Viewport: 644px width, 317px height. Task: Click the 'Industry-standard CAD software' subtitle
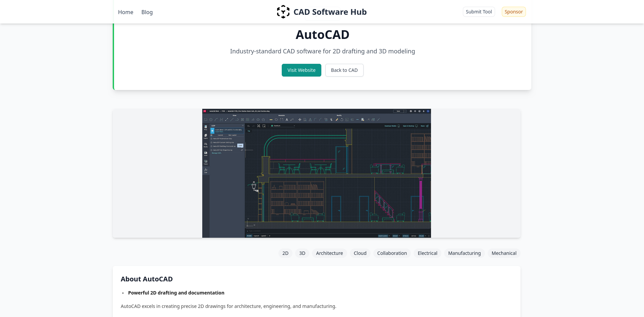pyautogui.click(x=322, y=51)
